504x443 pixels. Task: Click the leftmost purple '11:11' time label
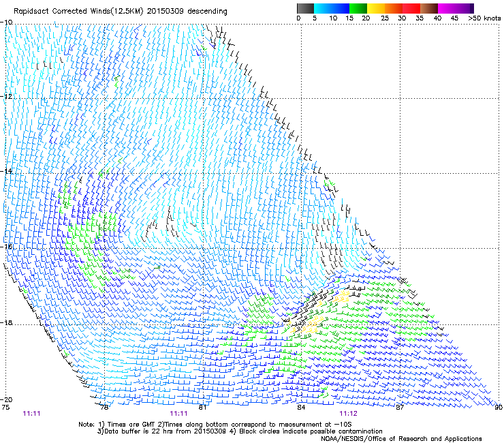[x=31, y=414]
